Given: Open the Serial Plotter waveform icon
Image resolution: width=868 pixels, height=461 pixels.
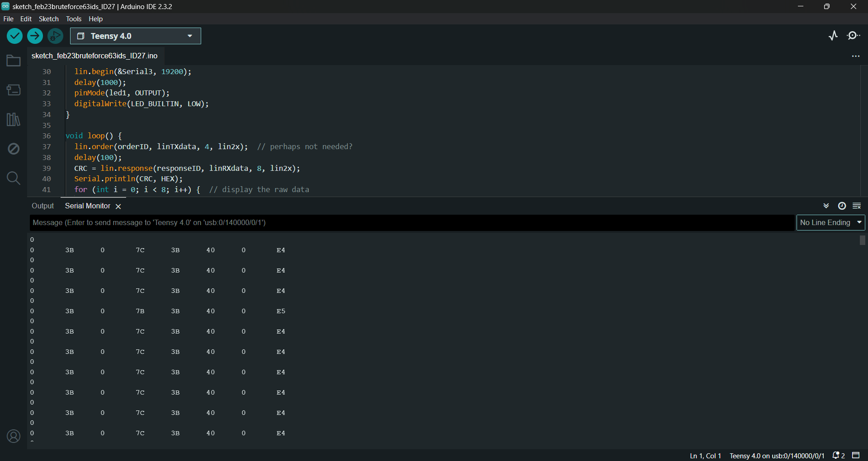Looking at the screenshot, I should [833, 36].
